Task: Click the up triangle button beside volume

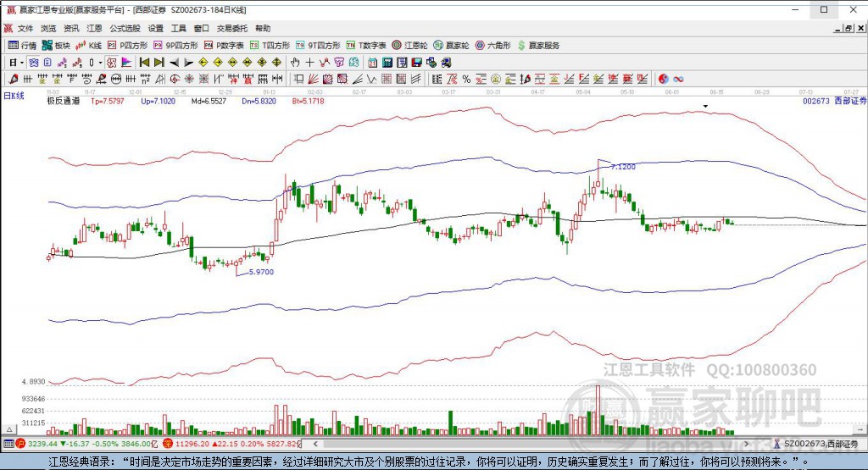Action: (8, 429)
